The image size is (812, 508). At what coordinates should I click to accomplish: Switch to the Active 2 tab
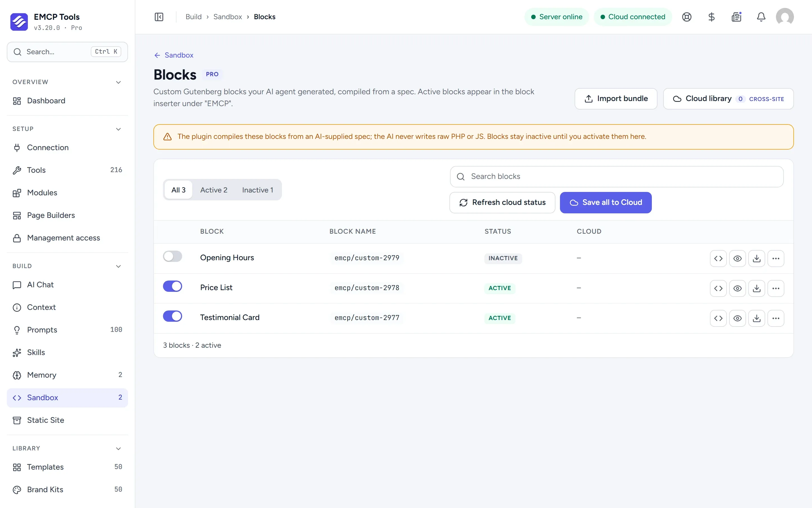(214, 190)
